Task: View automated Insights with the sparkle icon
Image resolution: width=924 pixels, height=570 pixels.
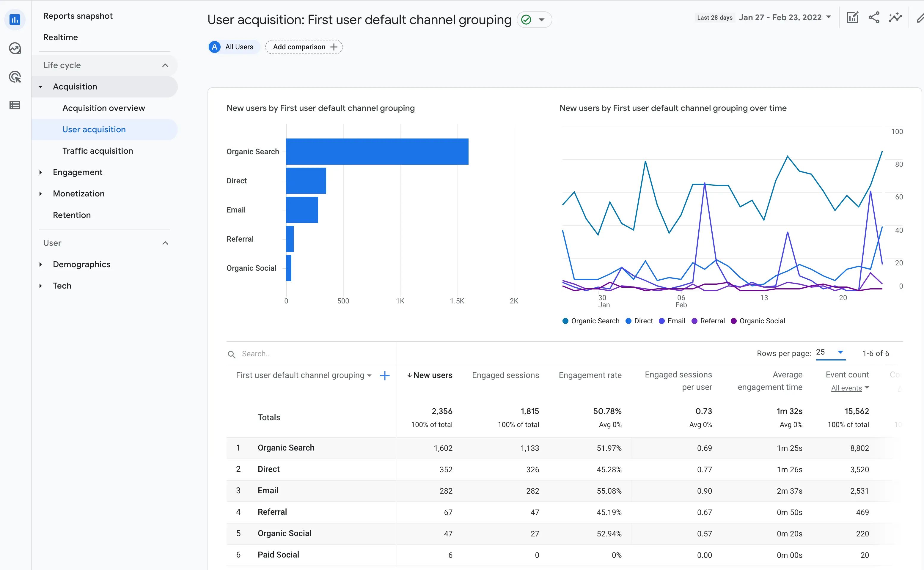Action: click(x=895, y=17)
